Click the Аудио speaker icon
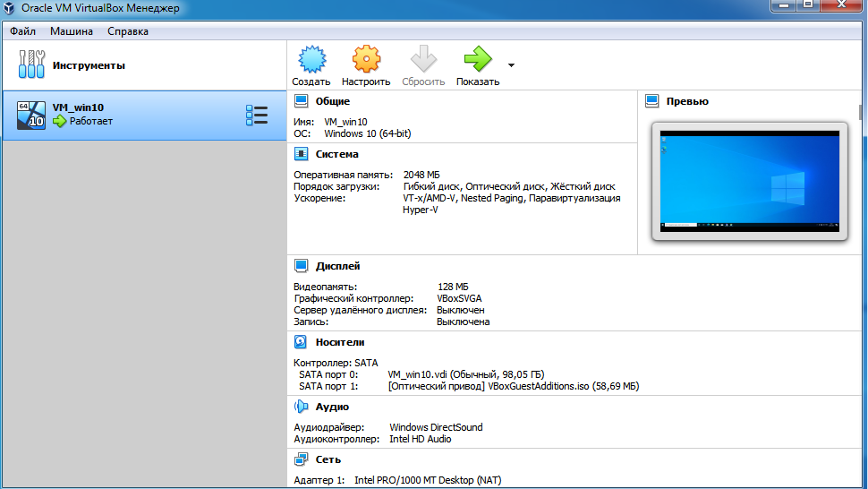The width and height of the screenshot is (868, 489). pyautogui.click(x=302, y=407)
